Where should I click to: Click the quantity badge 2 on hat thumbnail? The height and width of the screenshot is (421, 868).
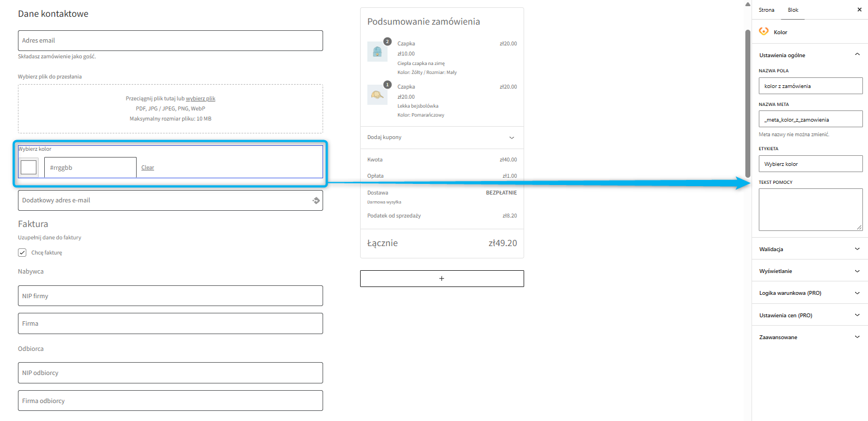coord(386,41)
